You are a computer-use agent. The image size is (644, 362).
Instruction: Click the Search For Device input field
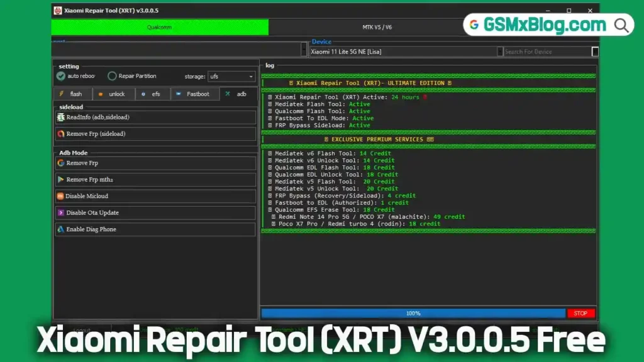pos(547,52)
